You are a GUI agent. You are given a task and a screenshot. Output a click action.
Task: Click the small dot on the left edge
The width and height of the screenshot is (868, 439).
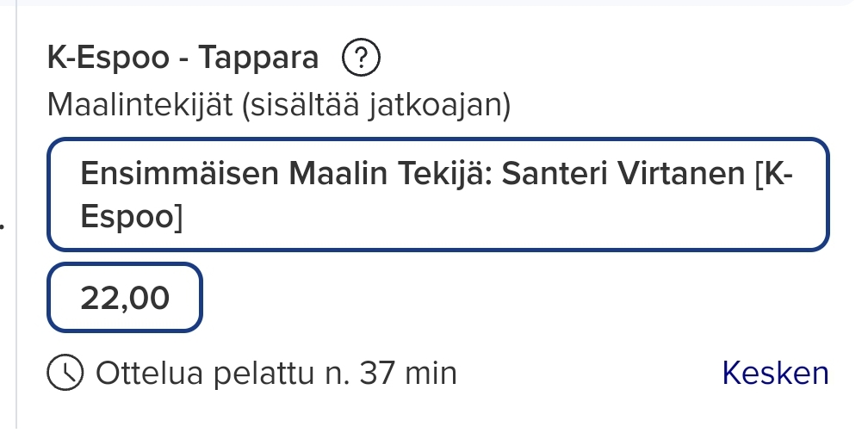point(3,226)
